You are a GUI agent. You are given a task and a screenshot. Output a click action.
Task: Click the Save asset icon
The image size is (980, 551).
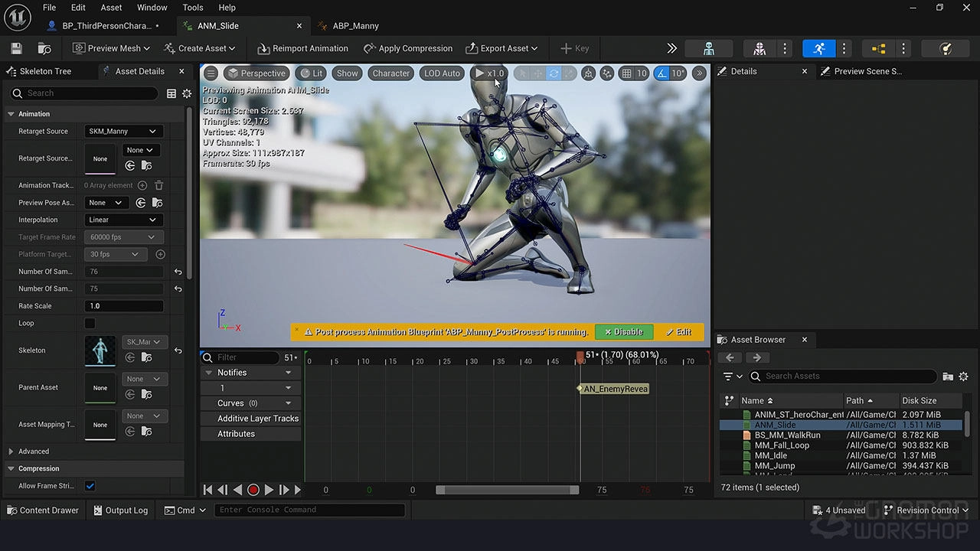click(x=15, y=47)
